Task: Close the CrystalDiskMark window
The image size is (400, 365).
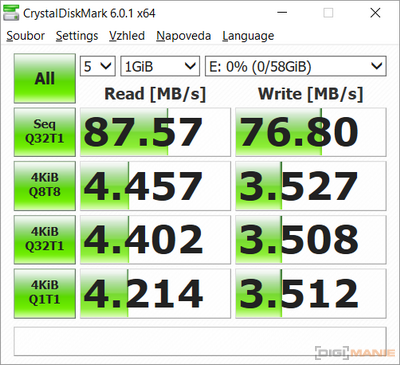Action: tap(375, 13)
